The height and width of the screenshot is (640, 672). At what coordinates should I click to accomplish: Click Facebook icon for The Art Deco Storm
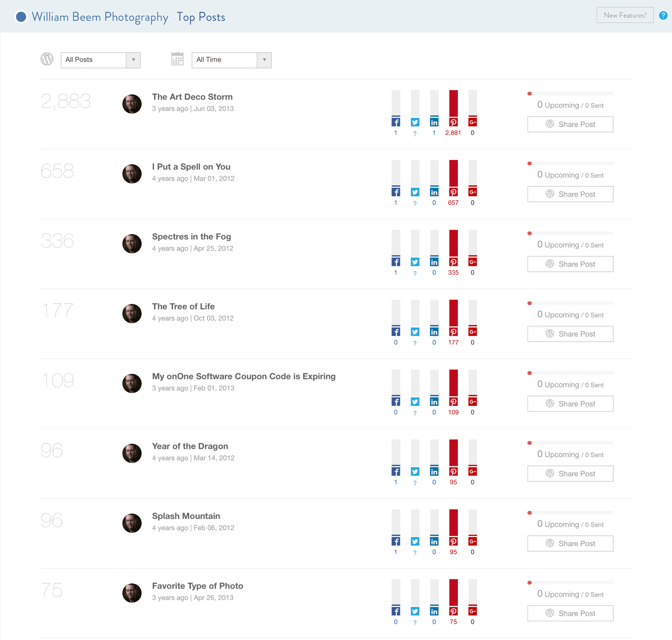(x=396, y=122)
